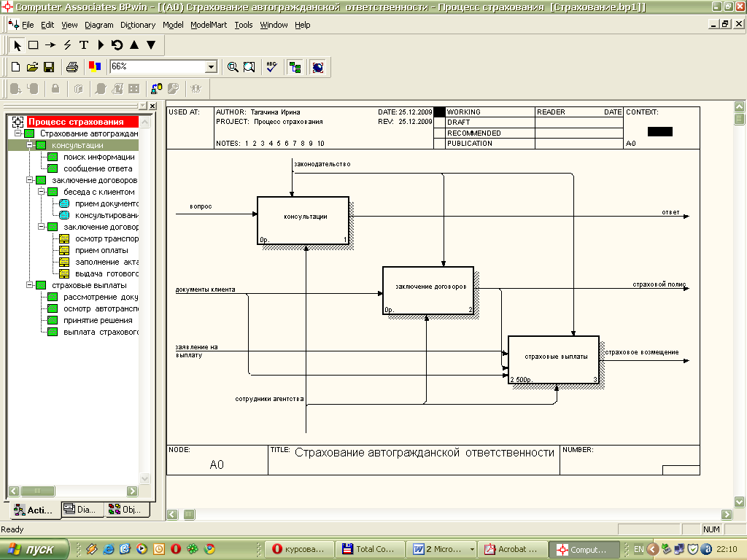
Task: Close the Model Explorer panel
Action: coord(152,106)
